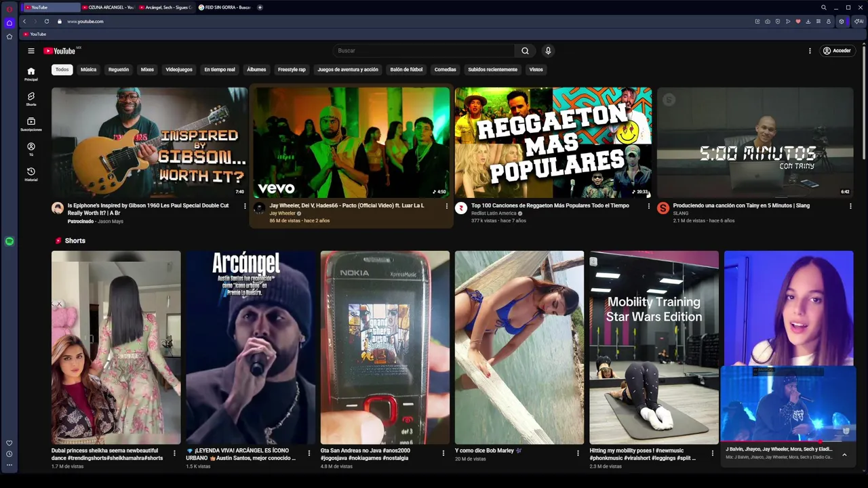Switch to OZUNA ARCANGEL browser tab

click(x=108, y=7)
